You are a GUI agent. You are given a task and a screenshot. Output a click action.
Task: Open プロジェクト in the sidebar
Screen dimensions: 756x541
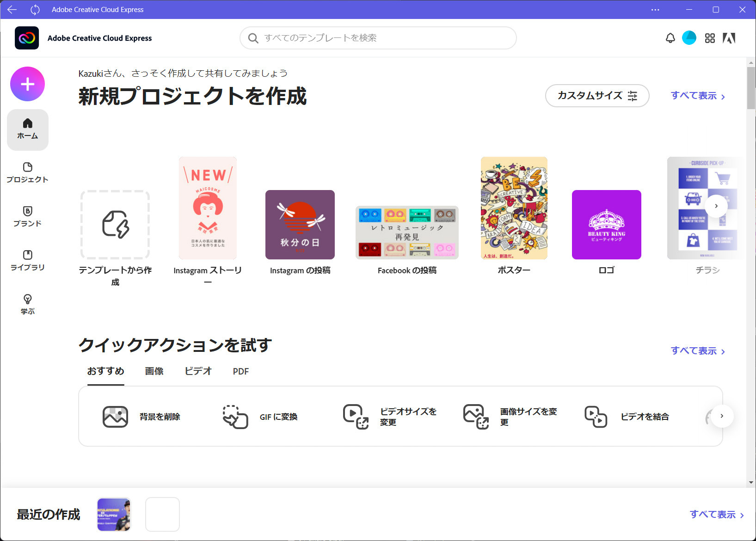[27, 172]
